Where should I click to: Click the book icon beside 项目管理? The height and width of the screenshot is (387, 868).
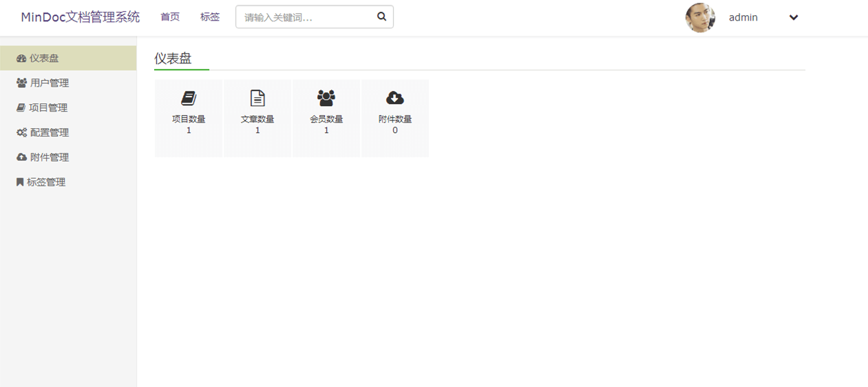[x=21, y=107]
